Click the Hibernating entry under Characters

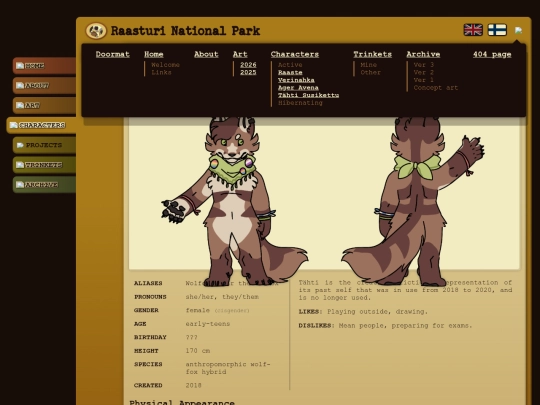300,103
